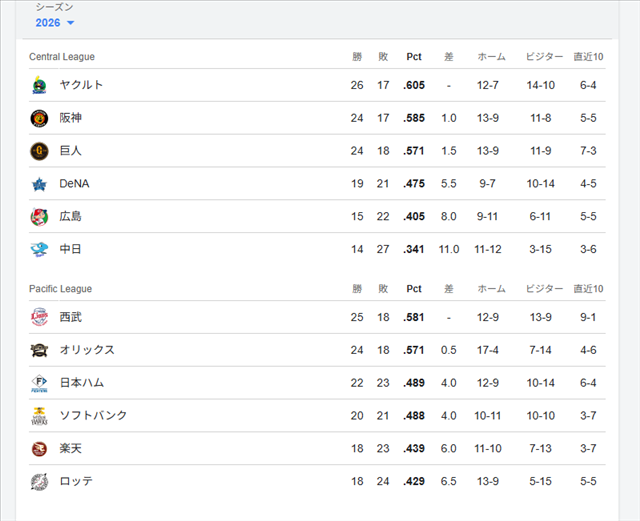Screen dimensions: 640x521
Task: Click the Lotte Marines (ロッテ) logo
Action: tap(39, 482)
